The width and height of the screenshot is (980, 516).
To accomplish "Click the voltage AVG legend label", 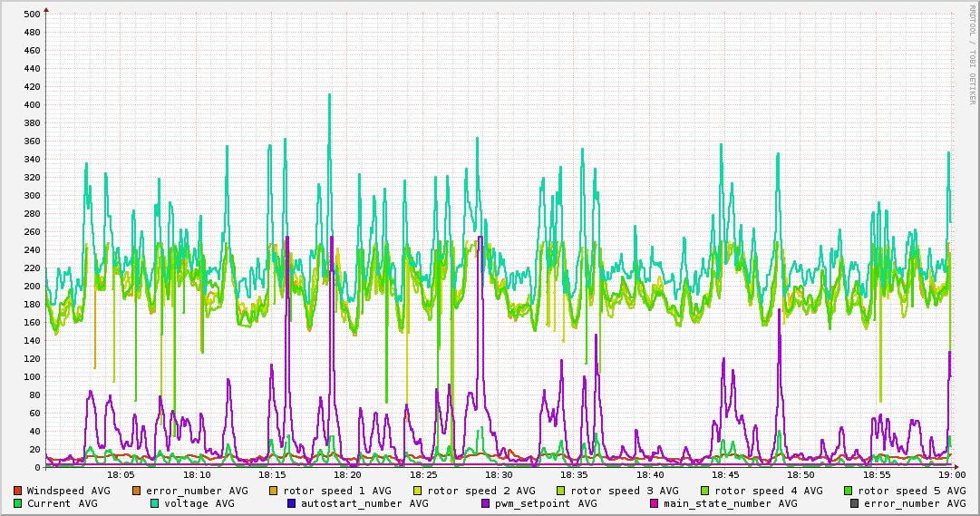I will point(199,503).
